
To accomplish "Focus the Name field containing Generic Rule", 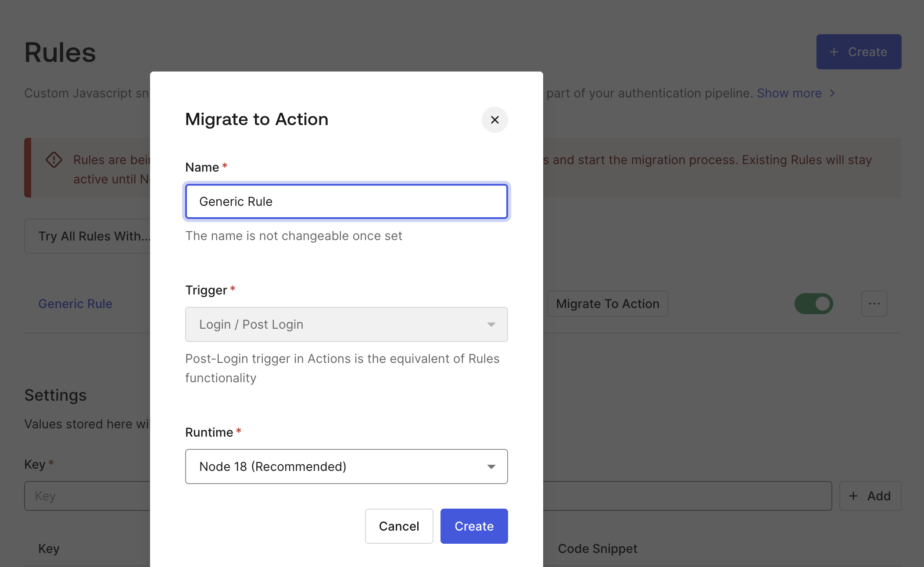I will pos(346,201).
